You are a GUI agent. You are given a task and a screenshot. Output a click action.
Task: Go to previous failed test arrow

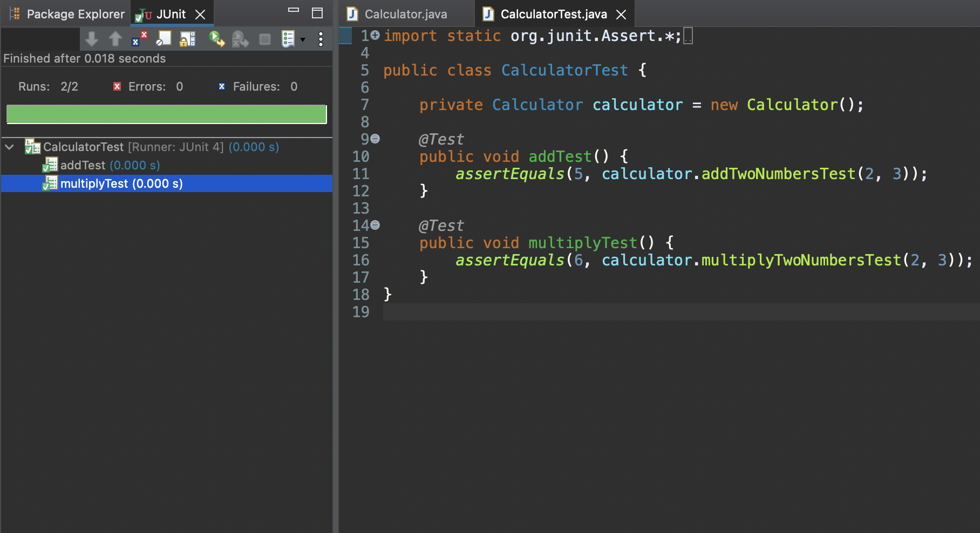point(115,39)
